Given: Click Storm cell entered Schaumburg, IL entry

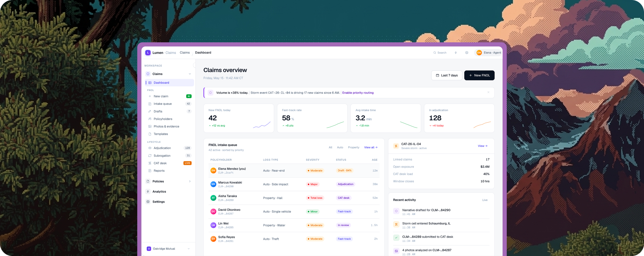Looking at the screenshot, I should coord(441,225).
